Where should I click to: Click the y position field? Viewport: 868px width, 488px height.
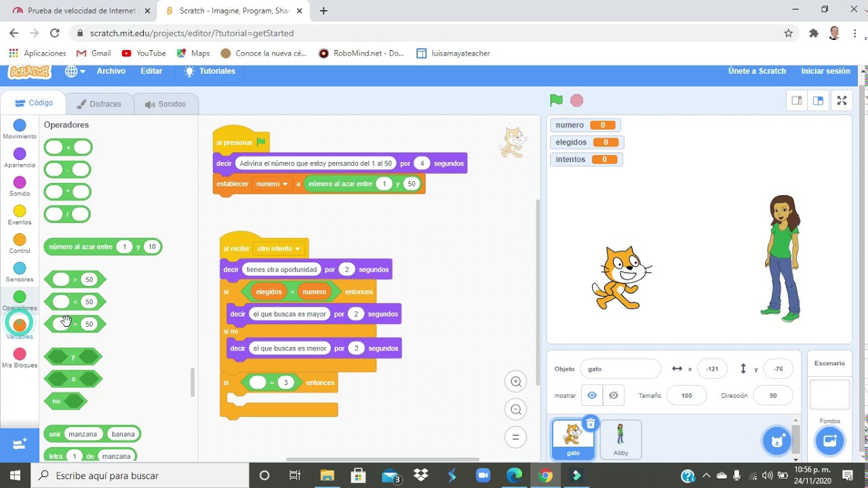[778, 369]
